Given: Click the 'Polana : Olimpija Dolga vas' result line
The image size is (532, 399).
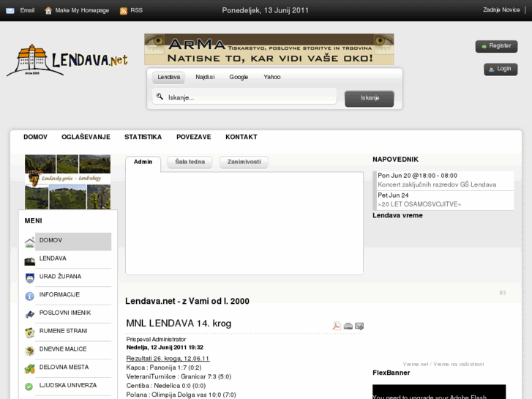Looking at the screenshot, I should (181, 395).
